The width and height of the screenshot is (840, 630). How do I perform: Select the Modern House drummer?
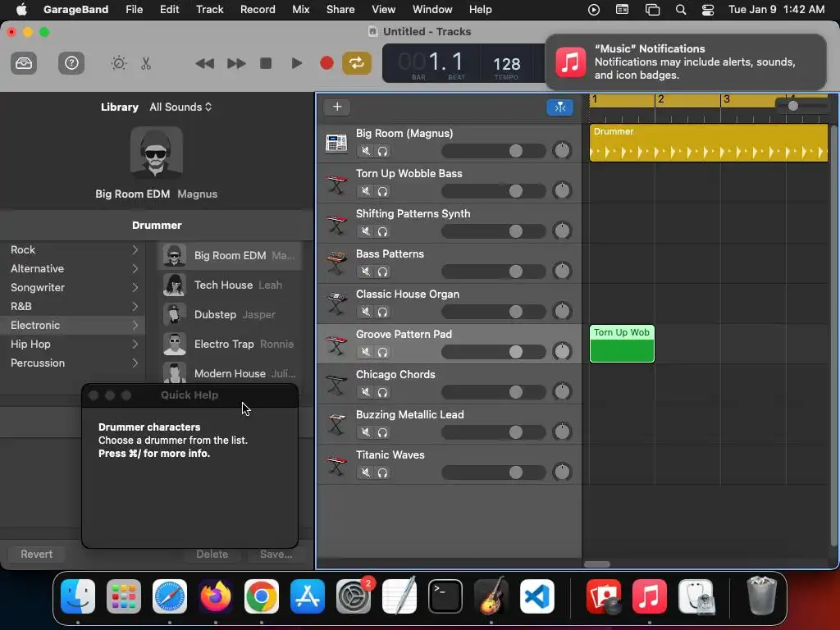click(231, 372)
